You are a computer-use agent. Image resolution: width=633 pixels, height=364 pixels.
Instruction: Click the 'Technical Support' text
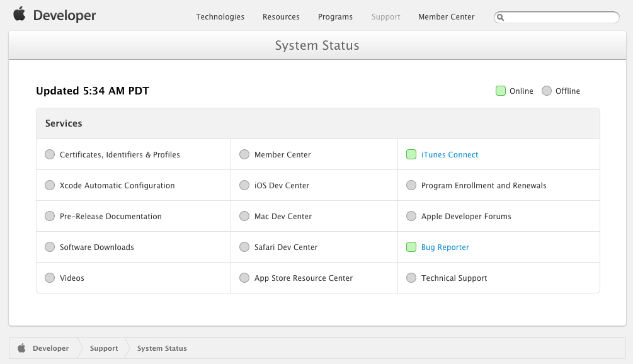454,278
